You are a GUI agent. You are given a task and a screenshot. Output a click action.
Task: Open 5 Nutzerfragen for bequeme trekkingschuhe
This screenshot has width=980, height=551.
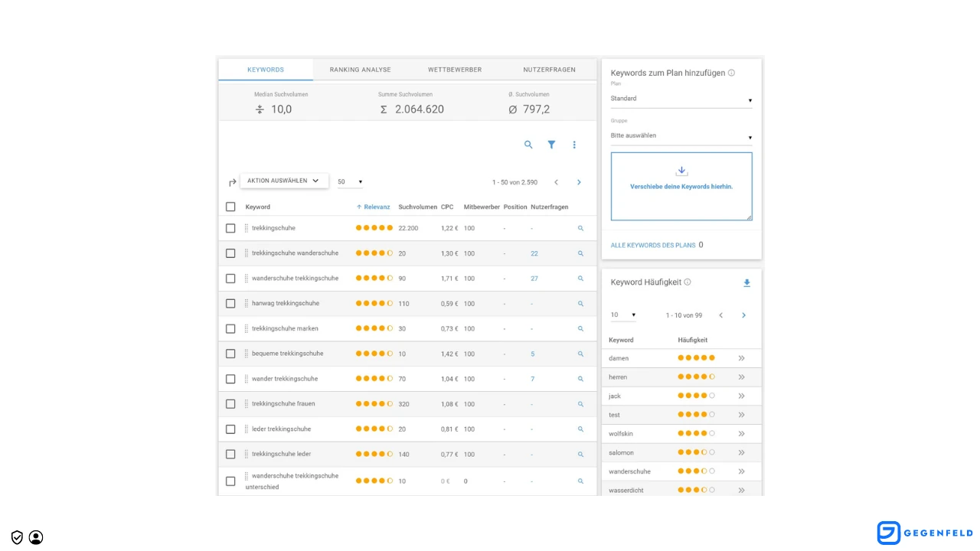[x=533, y=354]
